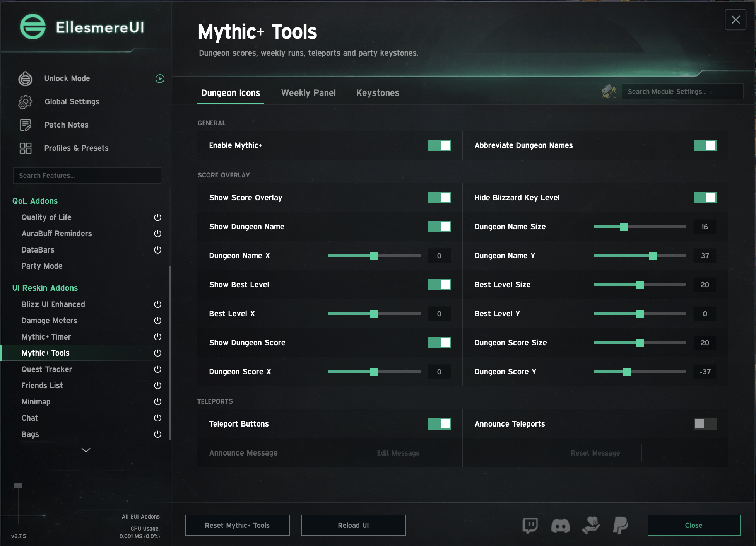The image size is (756, 546).
Task: Open Profiles & Presets grid icon
Action: pyautogui.click(x=26, y=148)
